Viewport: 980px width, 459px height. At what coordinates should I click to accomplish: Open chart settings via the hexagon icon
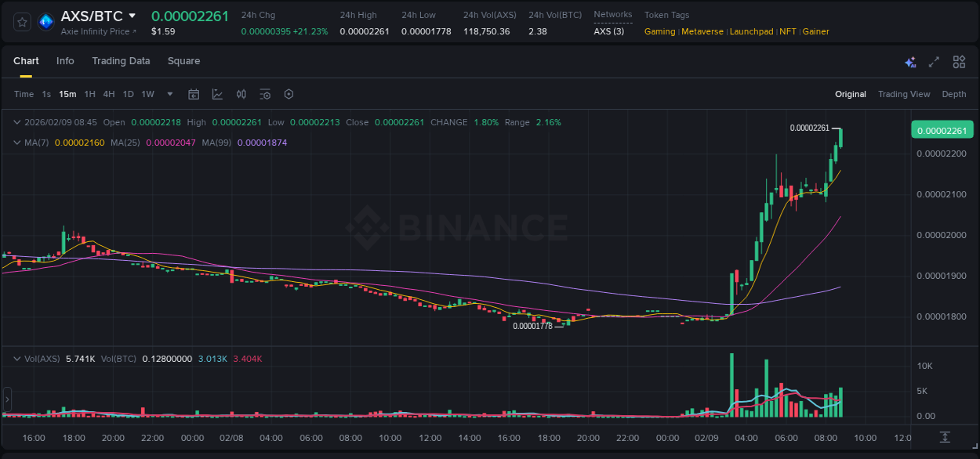(289, 94)
